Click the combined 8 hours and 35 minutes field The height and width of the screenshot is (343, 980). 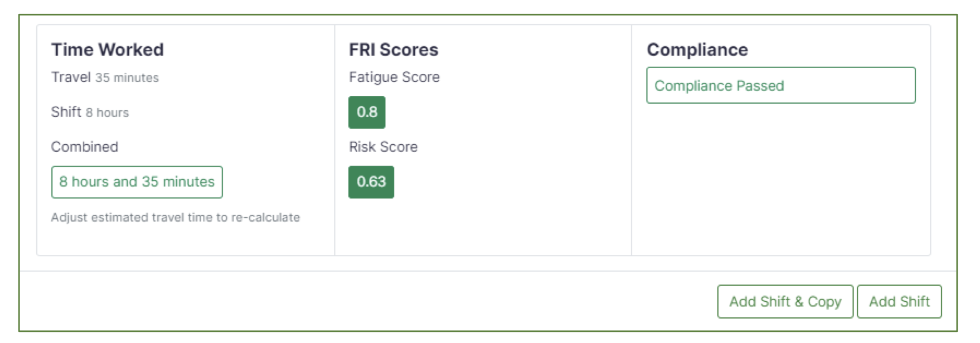[x=137, y=182]
